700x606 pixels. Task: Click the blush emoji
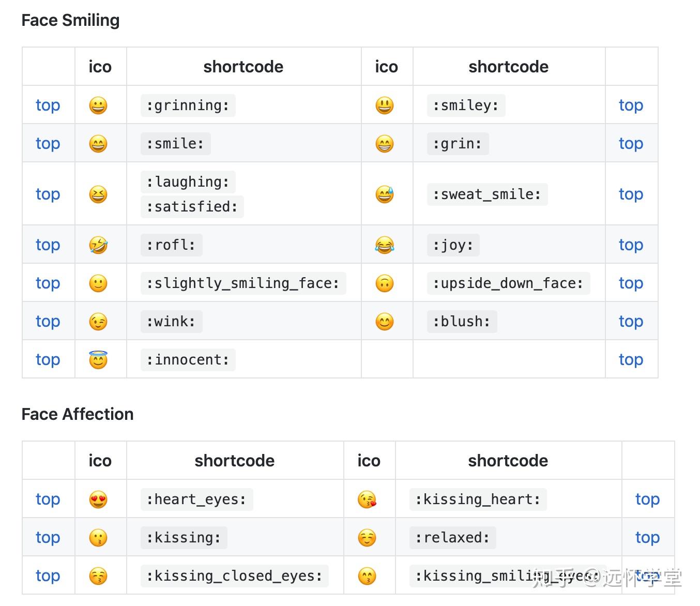tap(384, 322)
